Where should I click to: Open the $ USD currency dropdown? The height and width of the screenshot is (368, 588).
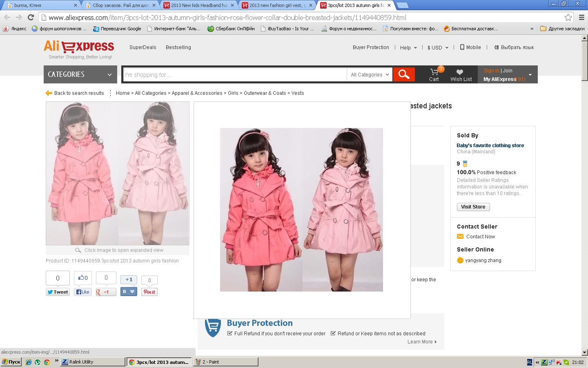click(x=438, y=47)
